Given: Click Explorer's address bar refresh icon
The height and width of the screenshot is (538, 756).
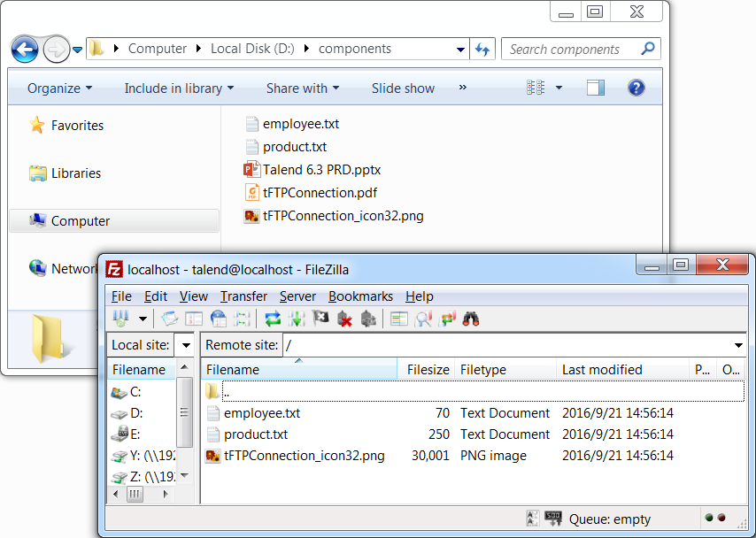Looking at the screenshot, I should pyautogui.click(x=482, y=50).
